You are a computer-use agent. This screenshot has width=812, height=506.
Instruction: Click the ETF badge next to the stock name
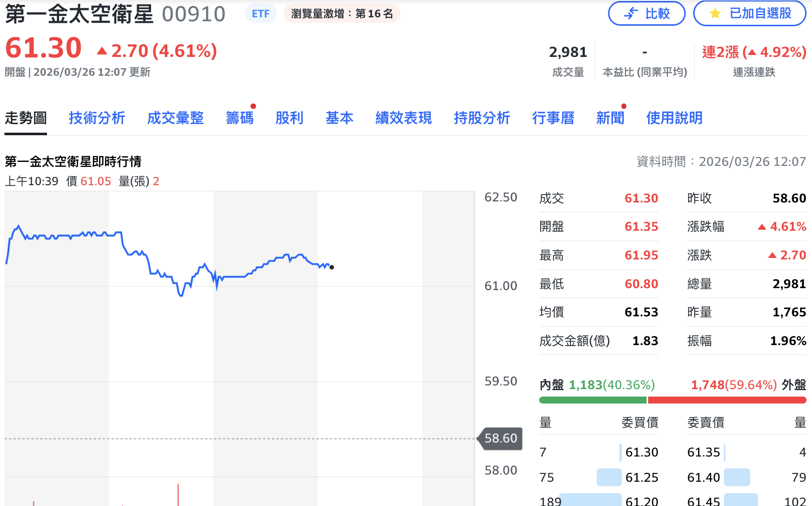pos(260,13)
